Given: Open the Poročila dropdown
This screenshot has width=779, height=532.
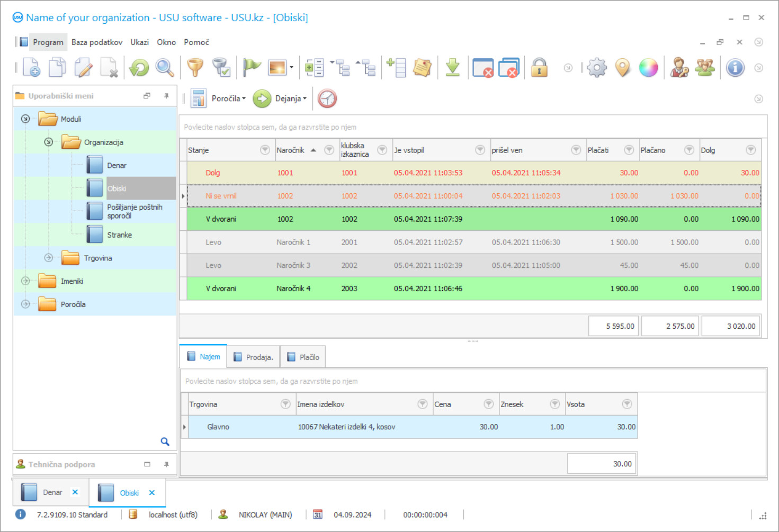Looking at the screenshot, I should (228, 98).
